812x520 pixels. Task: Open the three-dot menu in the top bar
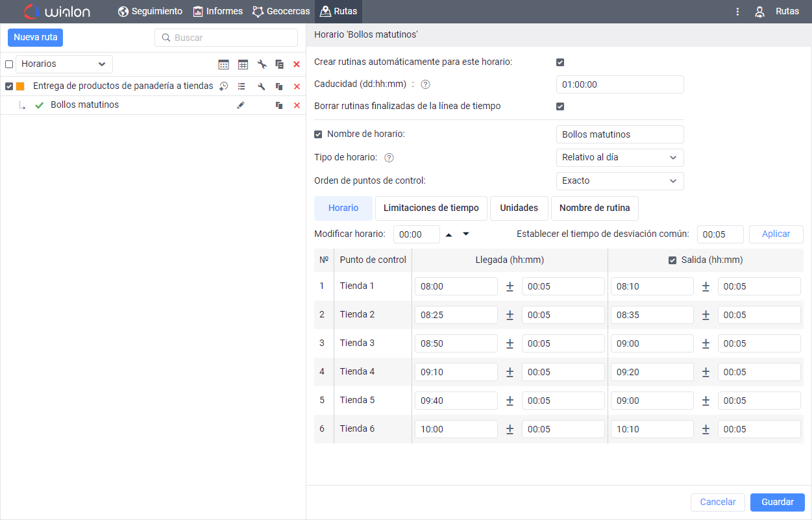(737, 12)
